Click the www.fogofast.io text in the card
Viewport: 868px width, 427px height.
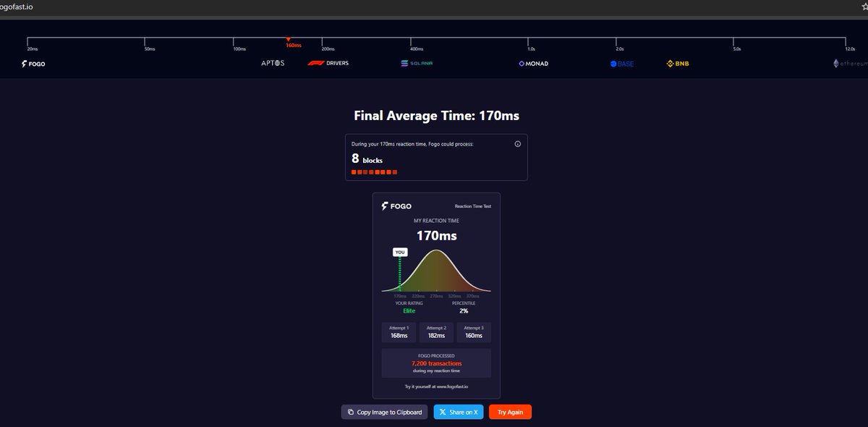[x=452, y=386]
